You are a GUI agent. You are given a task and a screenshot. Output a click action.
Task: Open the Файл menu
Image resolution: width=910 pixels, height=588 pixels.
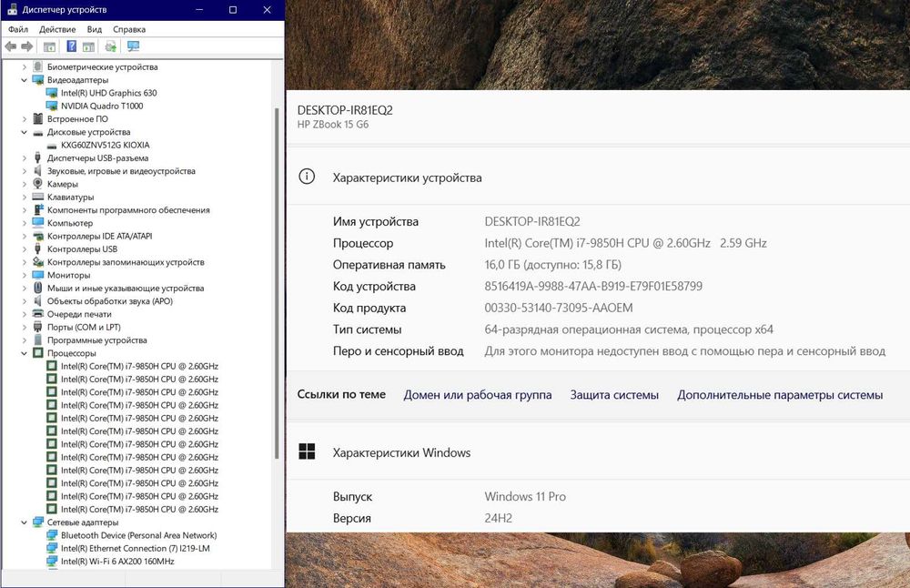click(18, 29)
